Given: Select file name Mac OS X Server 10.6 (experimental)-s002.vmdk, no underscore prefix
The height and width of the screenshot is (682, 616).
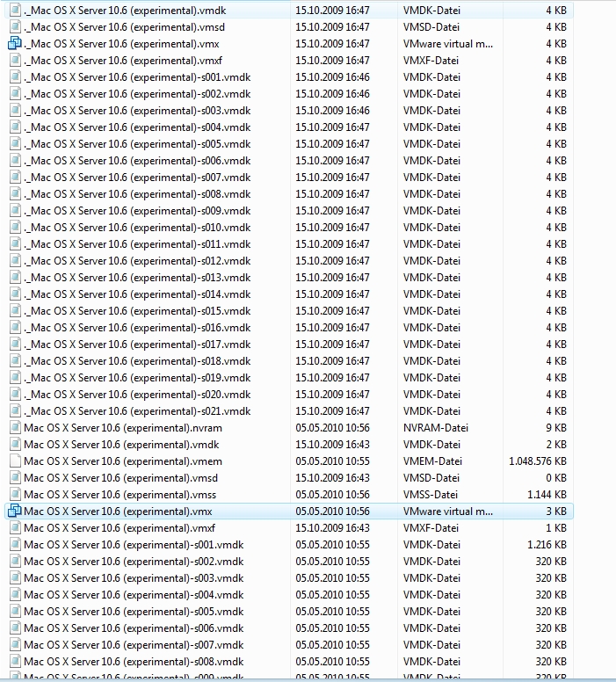Looking at the screenshot, I should (134, 562).
